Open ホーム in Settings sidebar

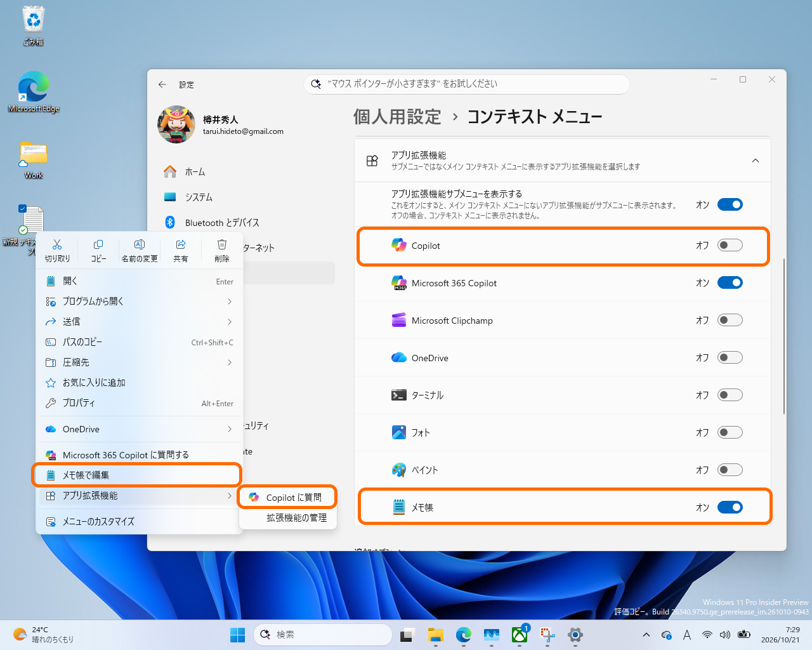247,172
